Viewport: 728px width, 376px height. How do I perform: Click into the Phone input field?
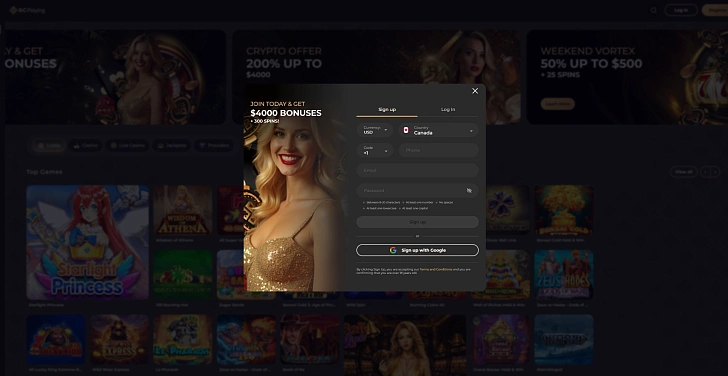coord(438,150)
